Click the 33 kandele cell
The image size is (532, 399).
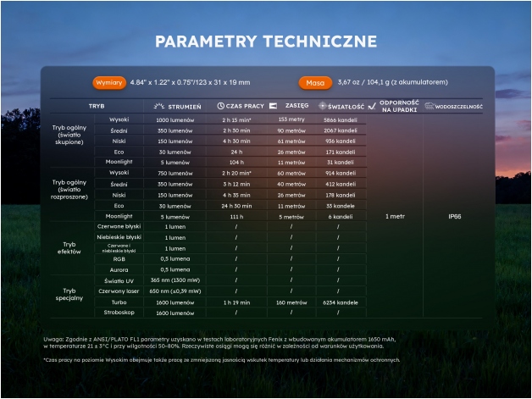[341, 206]
